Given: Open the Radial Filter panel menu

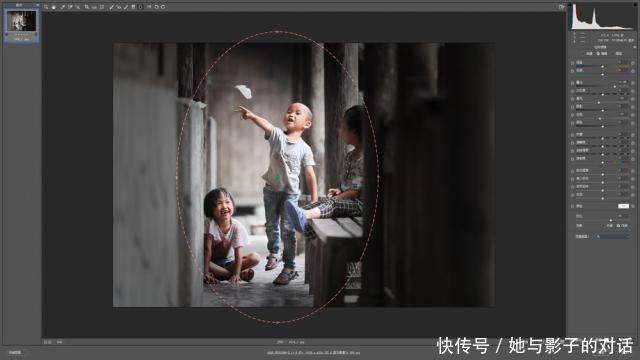Looking at the screenshot, I should (635, 47).
